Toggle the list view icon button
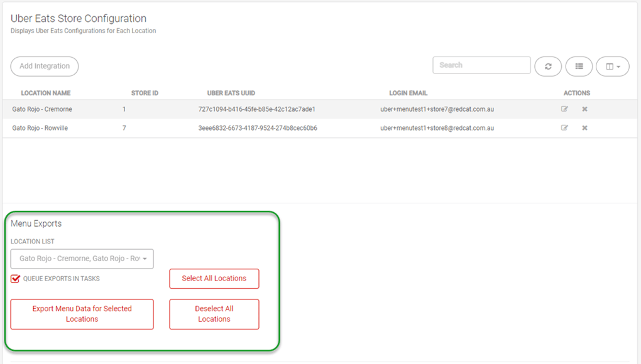 point(579,66)
